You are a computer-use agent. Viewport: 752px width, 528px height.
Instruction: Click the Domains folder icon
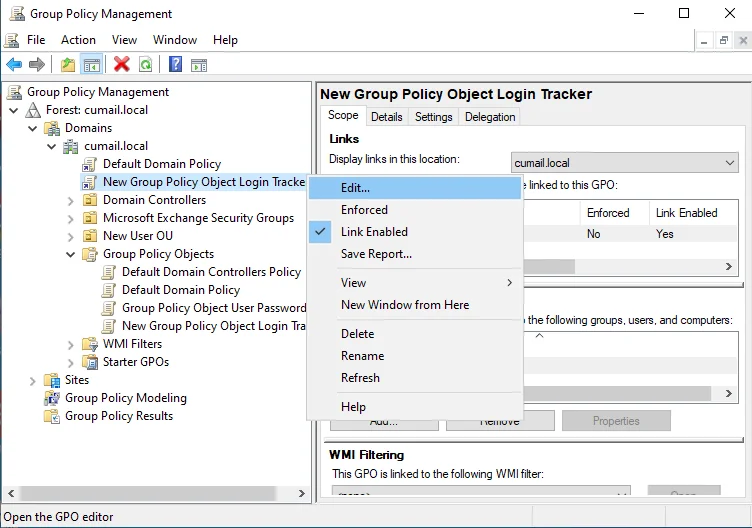52,128
